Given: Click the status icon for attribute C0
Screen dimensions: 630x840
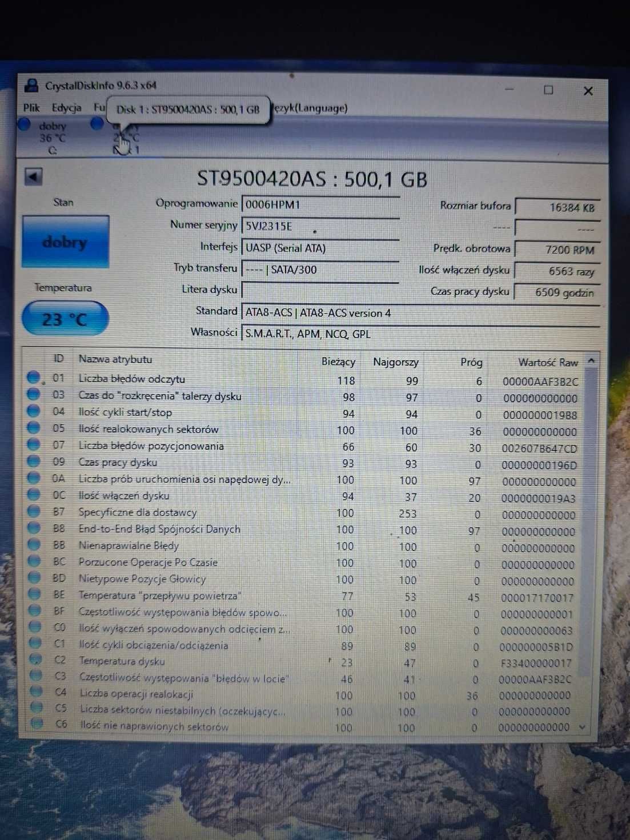Looking at the screenshot, I should (x=35, y=627).
